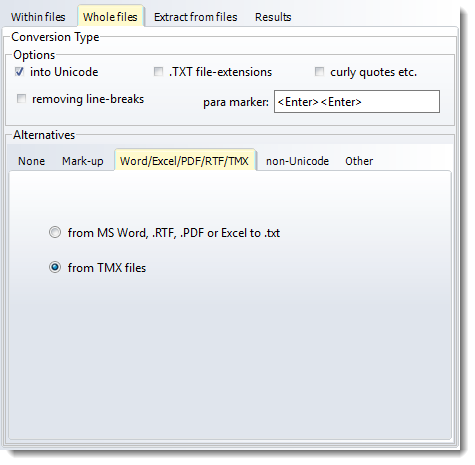Open the Other alternatives tab
Screen dimensions: 475x465
(359, 161)
